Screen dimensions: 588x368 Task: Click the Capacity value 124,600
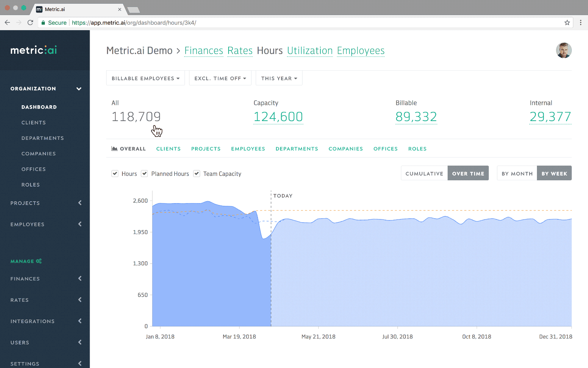point(278,117)
